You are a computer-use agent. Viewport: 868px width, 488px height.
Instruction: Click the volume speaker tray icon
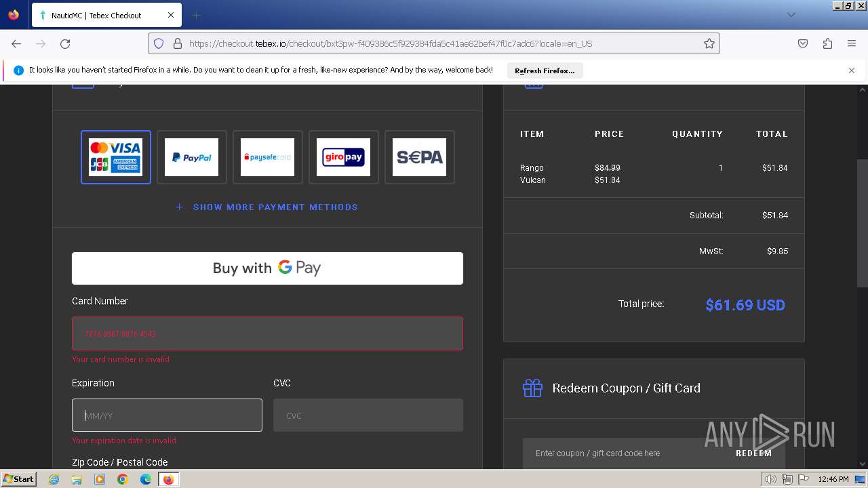pos(771,479)
